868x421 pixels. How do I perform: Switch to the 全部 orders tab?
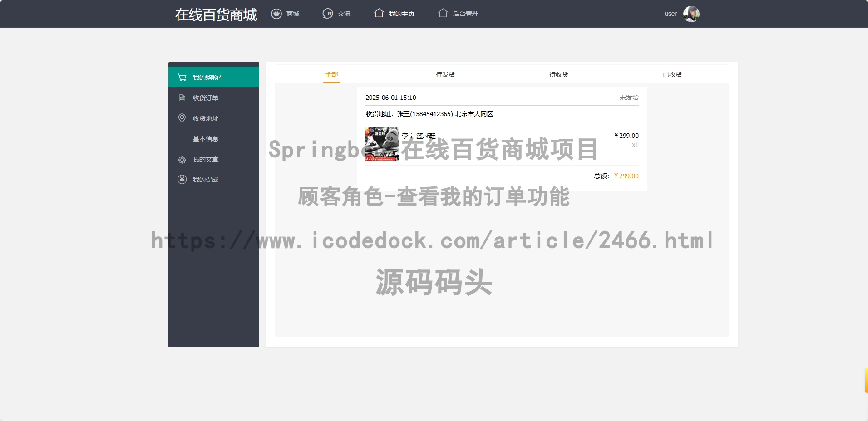332,74
